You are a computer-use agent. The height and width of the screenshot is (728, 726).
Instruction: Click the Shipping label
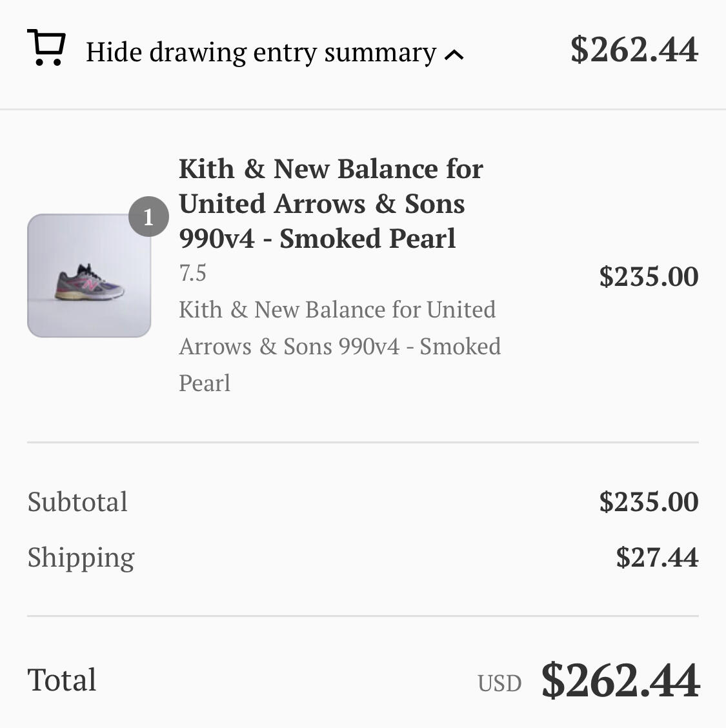(81, 557)
